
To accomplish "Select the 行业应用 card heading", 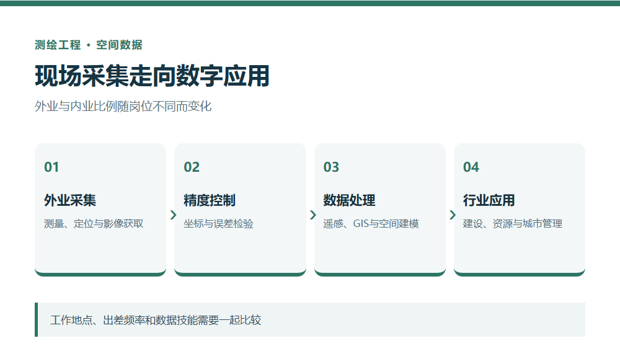I will tap(489, 200).
